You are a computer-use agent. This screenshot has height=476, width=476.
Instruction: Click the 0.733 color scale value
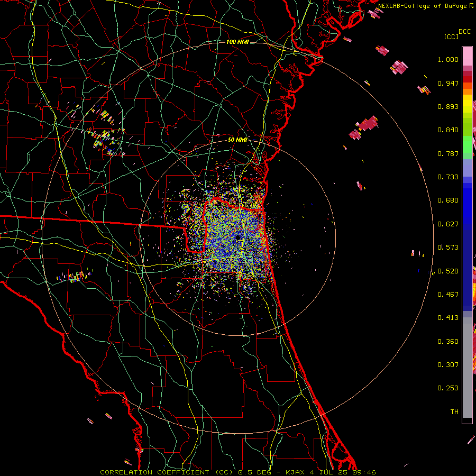(448, 177)
